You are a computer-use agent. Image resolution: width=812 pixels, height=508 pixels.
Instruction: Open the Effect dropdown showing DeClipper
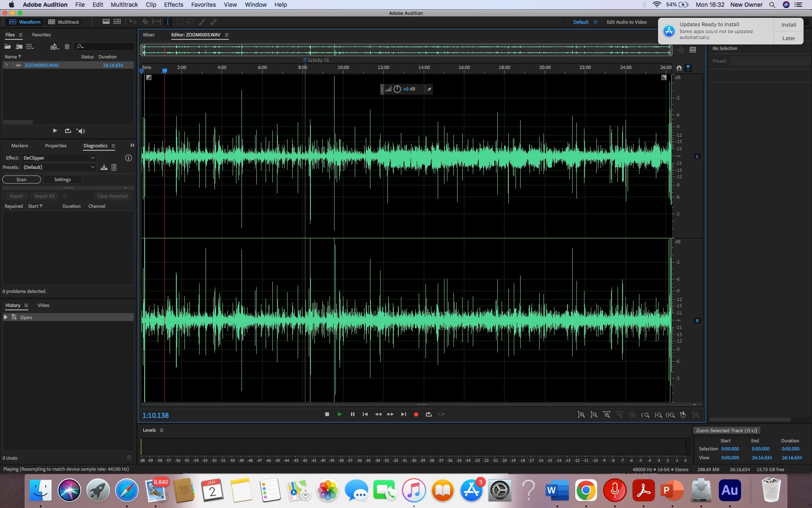tap(58, 158)
